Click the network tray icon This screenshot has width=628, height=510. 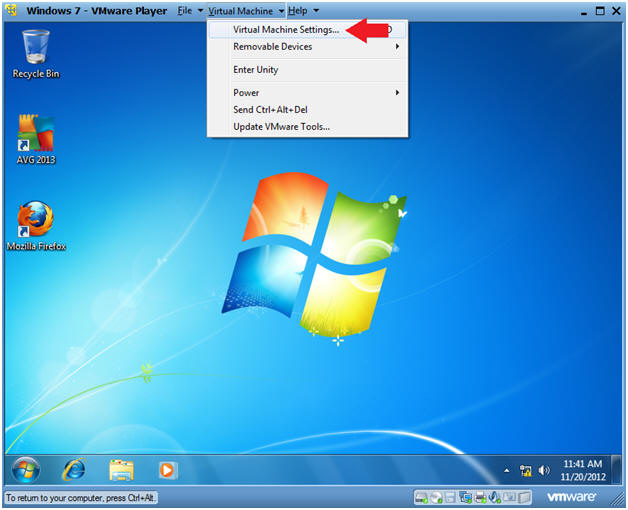(x=525, y=470)
